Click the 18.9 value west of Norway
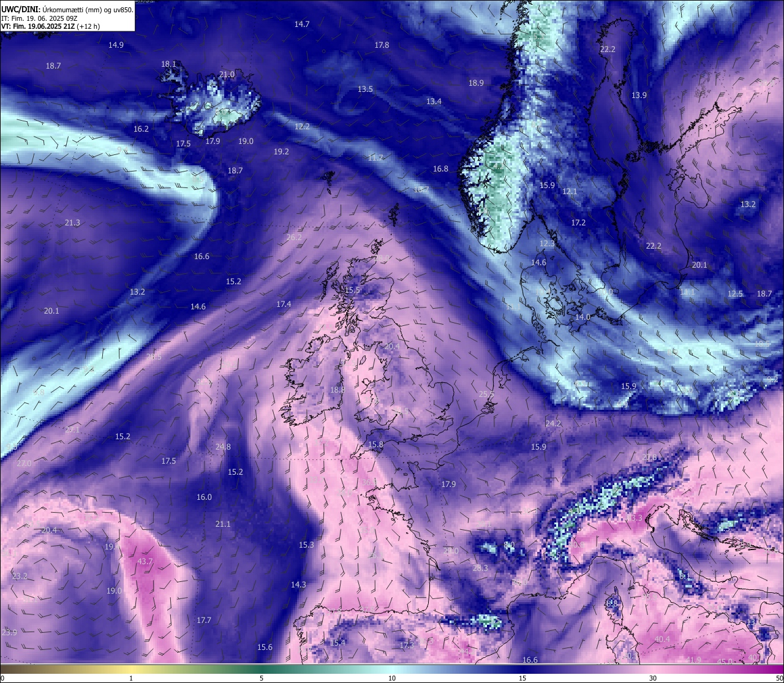The width and height of the screenshot is (784, 683). coord(476,83)
